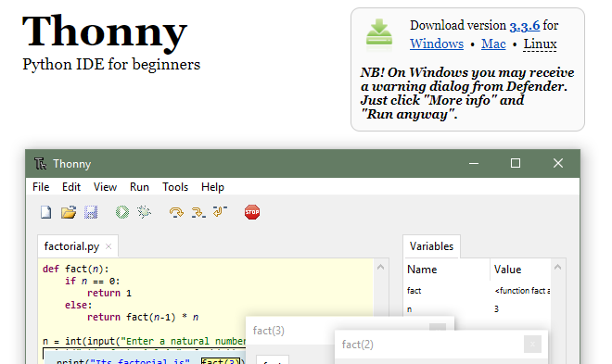The image size is (612, 364).
Task: Click the Open folder icon
Action: tap(69, 212)
